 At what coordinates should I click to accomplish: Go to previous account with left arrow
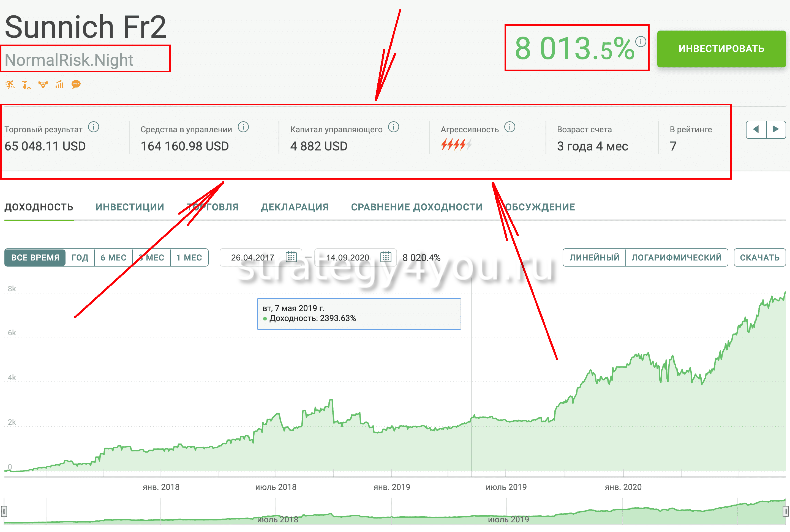point(756,129)
